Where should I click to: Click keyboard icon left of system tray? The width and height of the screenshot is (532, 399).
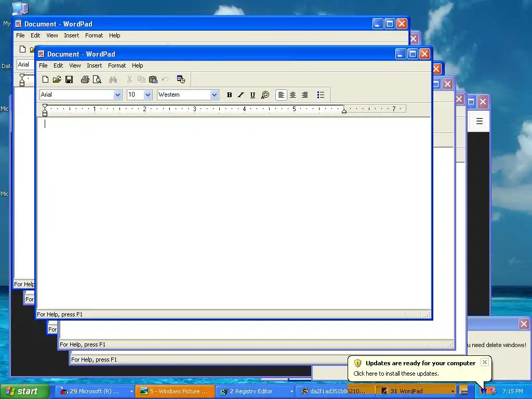point(464,391)
